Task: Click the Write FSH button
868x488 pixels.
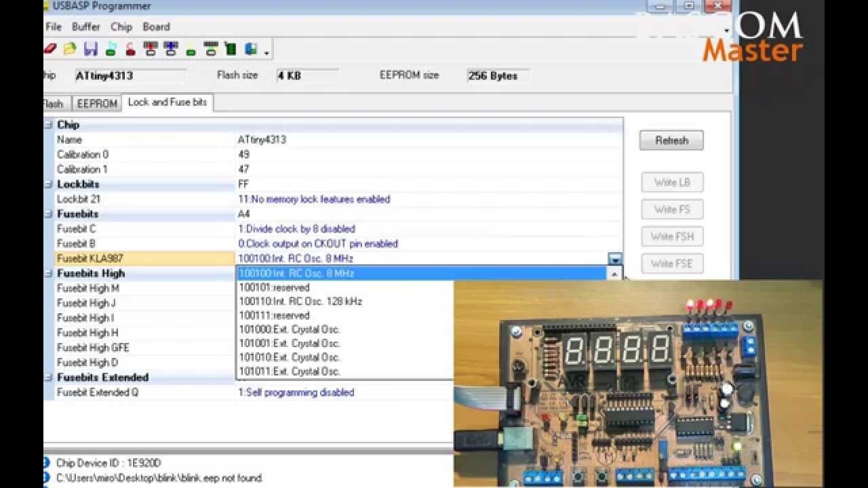Action: pyautogui.click(x=671, y=237)
